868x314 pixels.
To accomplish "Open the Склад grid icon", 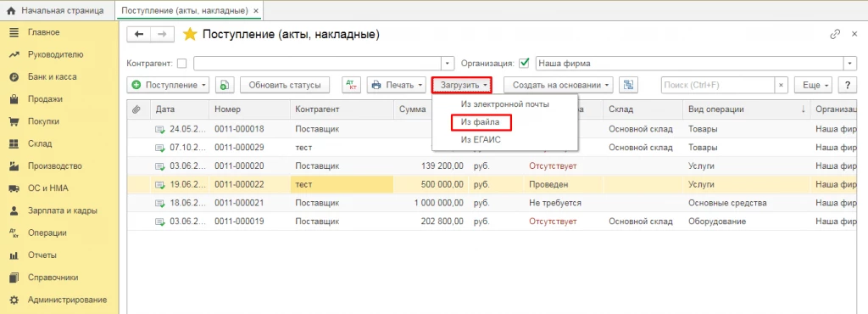I will (x=14, y=143).
